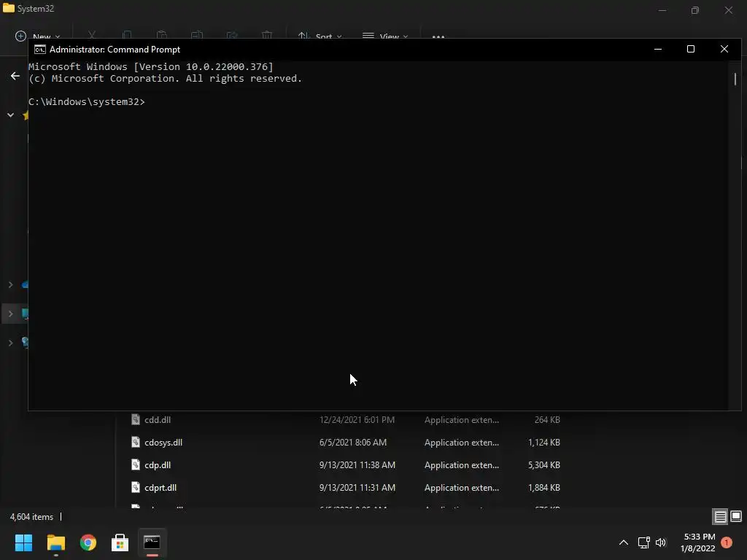Image resolution: width=747 pixels, height=560 pixels.
Task: Click the 5,304 KB size cell
Action: [544, 464]
